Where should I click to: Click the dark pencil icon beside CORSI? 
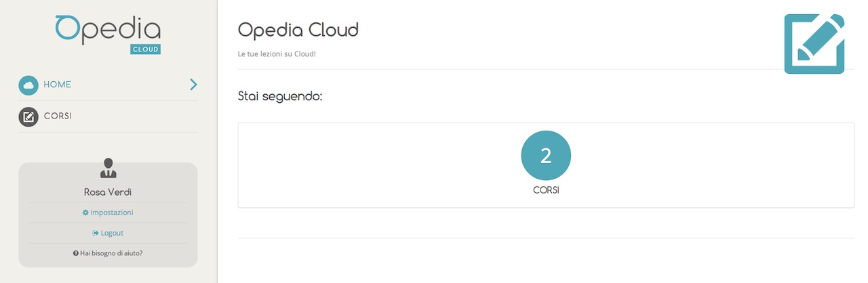[x=28, y=116]
